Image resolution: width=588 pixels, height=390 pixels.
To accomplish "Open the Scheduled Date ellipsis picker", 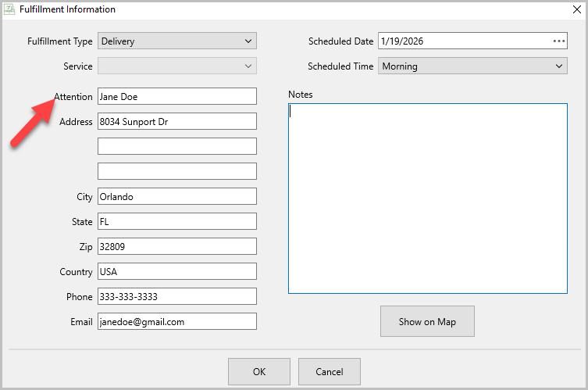I will (x=559, y=41).
